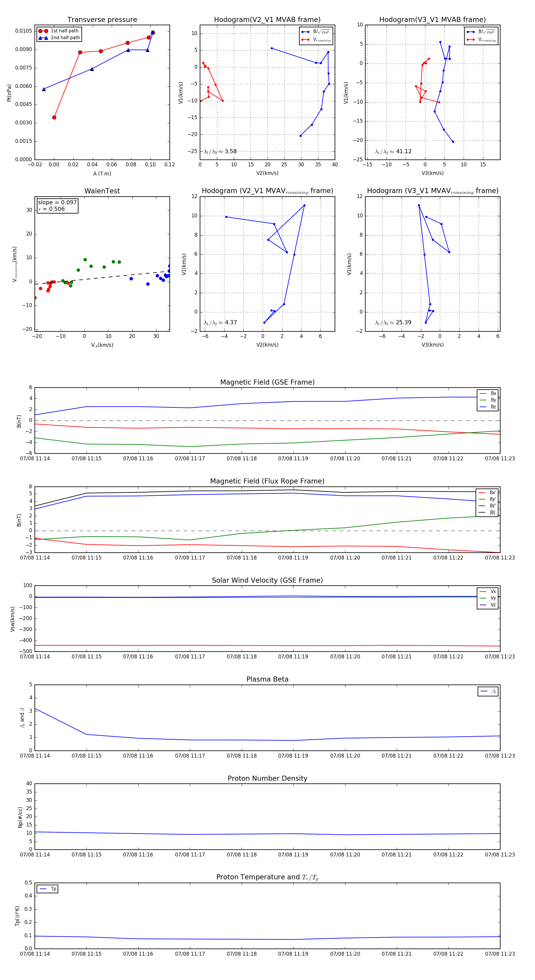This screenshot has height=980, width=535.
Task: Select the "|B|" legend entry in Flux Rope panel
Action: pos(487,513)
